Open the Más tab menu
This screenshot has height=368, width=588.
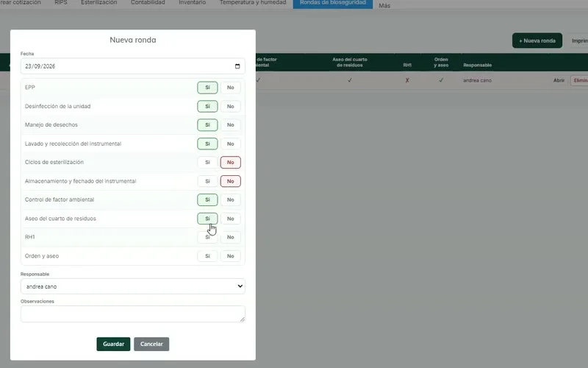[x=384, y=6]
